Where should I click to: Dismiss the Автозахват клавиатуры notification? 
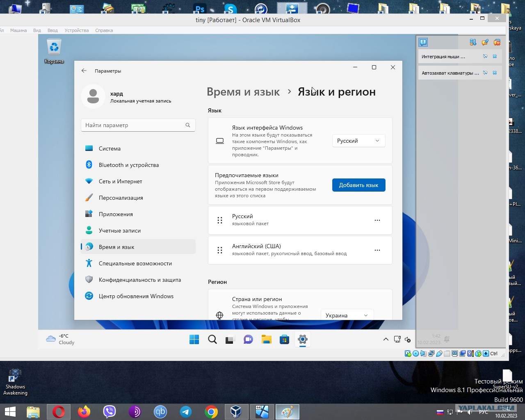click(x=495, y=73)
